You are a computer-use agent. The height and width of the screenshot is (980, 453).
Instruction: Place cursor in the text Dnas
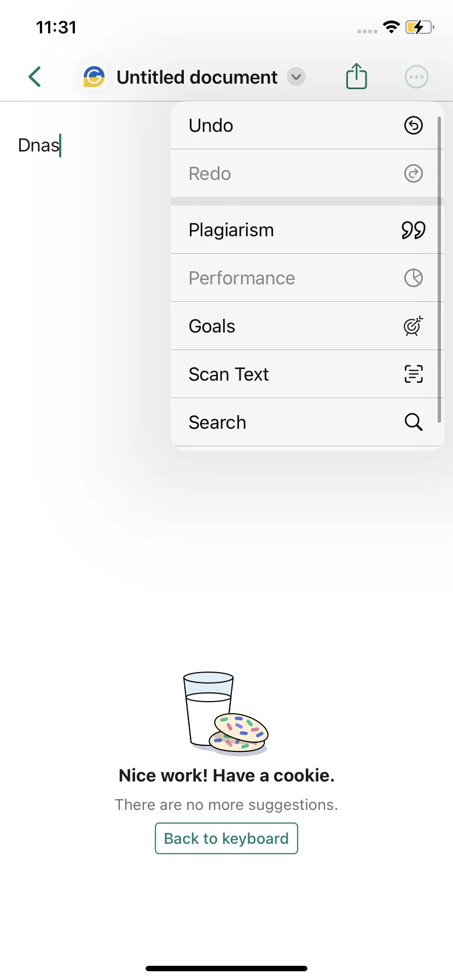tap(38, 145)
